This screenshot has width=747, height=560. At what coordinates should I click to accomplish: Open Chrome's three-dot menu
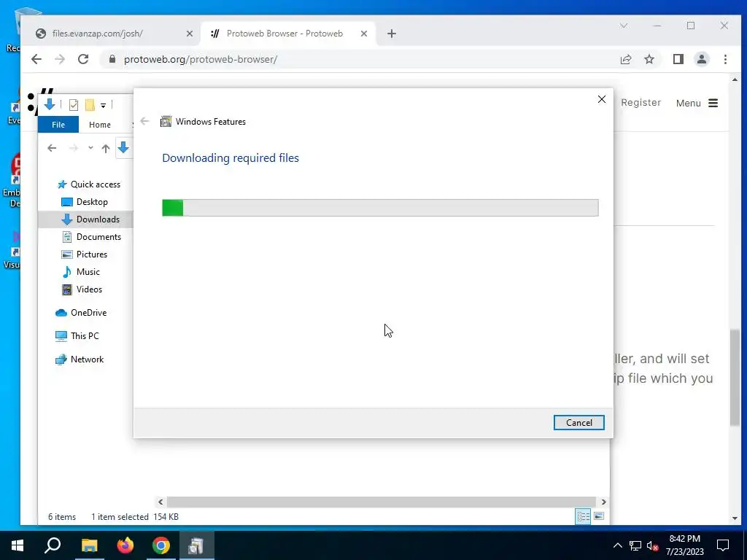coord(726,59)
